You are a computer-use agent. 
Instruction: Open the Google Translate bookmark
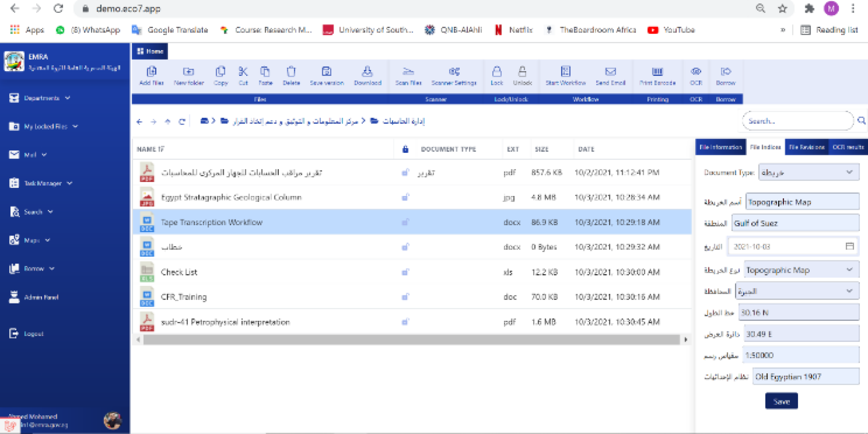point(170,30)
